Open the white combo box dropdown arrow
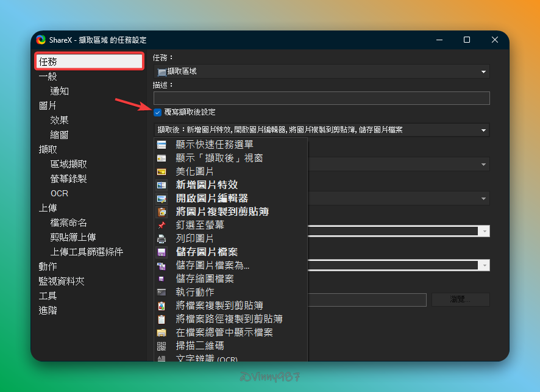This screenshot has width=540, height=392. coord(484,231)
